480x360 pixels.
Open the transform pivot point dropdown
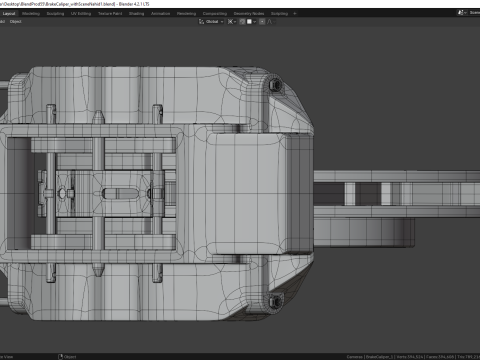(x=232, y=22)
